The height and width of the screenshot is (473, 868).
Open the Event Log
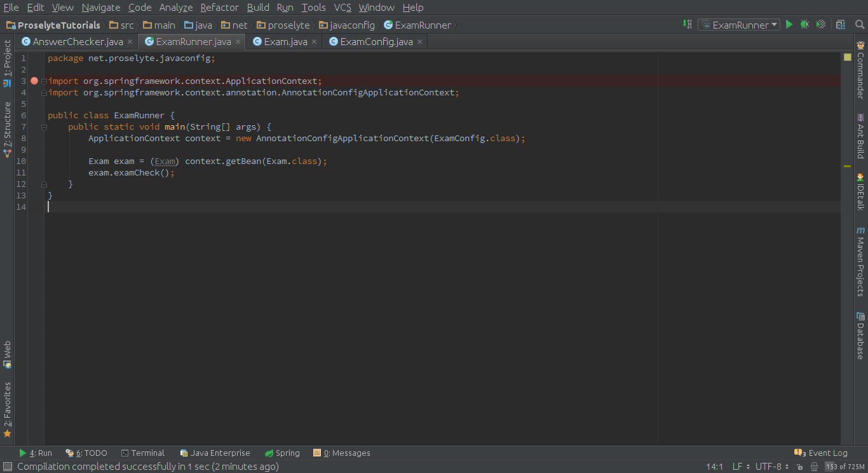(x=825, y=453)
